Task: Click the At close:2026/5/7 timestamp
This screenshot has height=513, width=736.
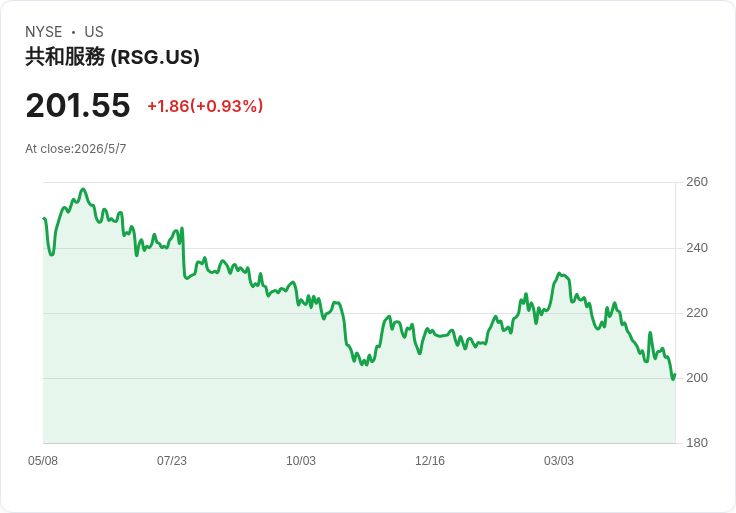Action: (x=76, y=149)
